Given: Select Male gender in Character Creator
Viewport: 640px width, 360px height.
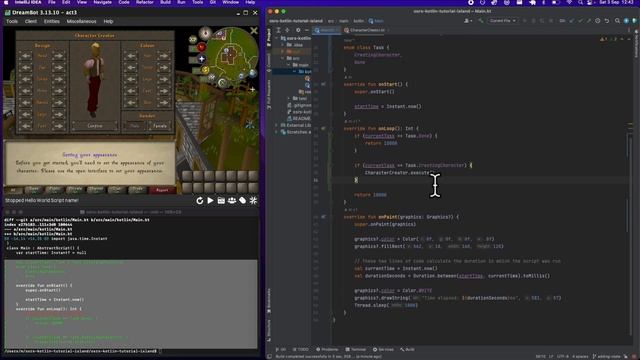Looking at the screenshot, I should pos(135,126).
